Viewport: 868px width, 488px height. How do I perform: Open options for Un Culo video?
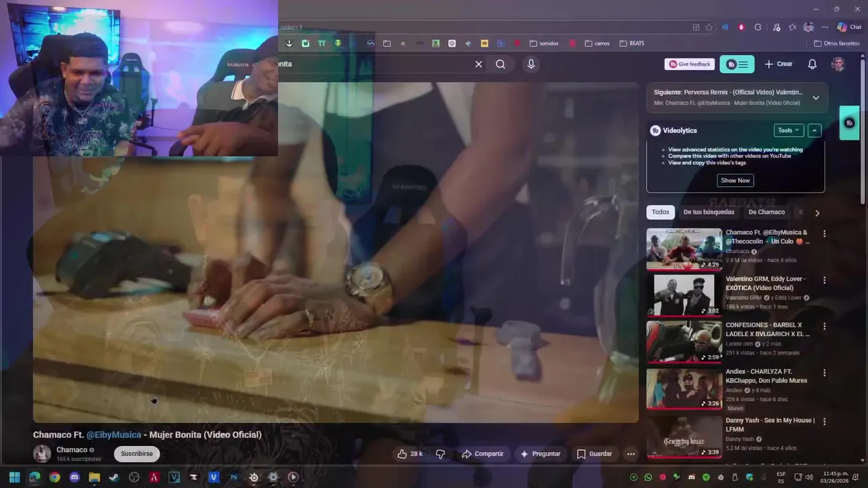(825, 234)
